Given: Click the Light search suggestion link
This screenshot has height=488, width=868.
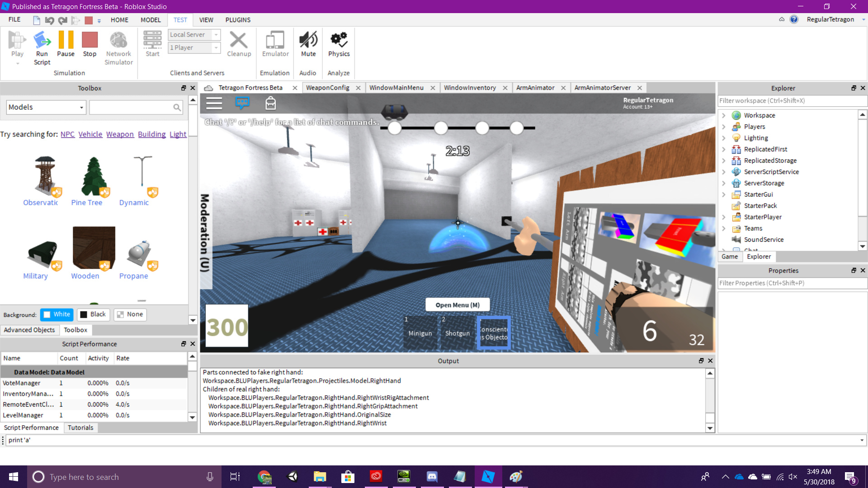Looking at the screenshot, I should tap(178, 134).
